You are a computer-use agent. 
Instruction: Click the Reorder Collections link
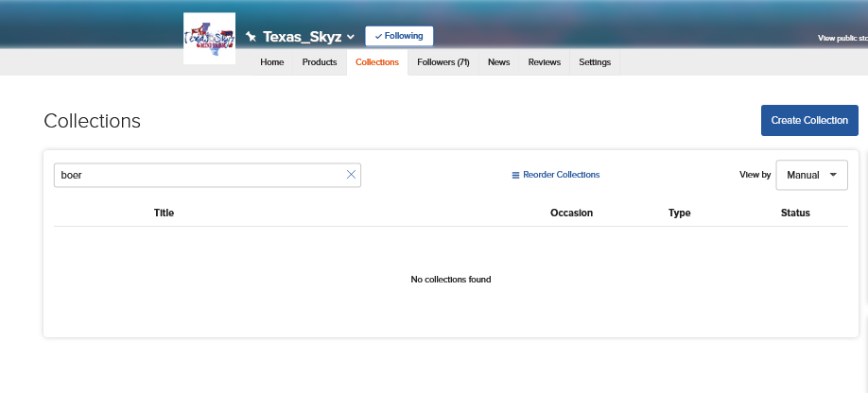pyautogui.click(x=556, y=175)
